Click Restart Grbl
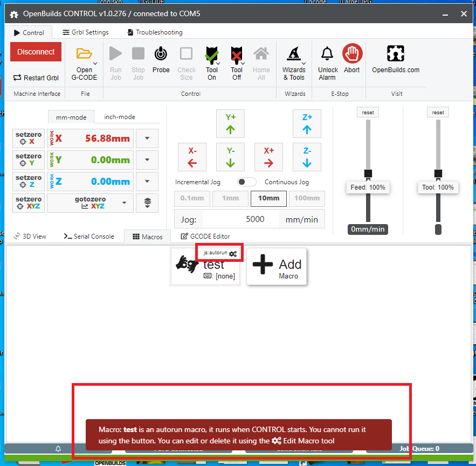 click(36, 78)
